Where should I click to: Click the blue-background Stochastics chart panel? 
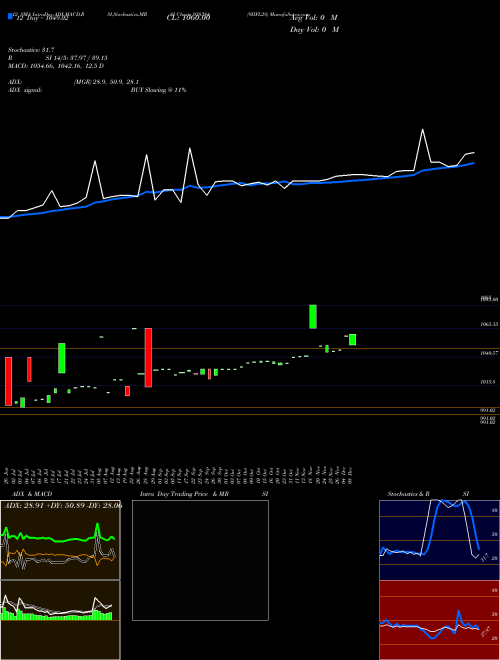tap(439, 540)
